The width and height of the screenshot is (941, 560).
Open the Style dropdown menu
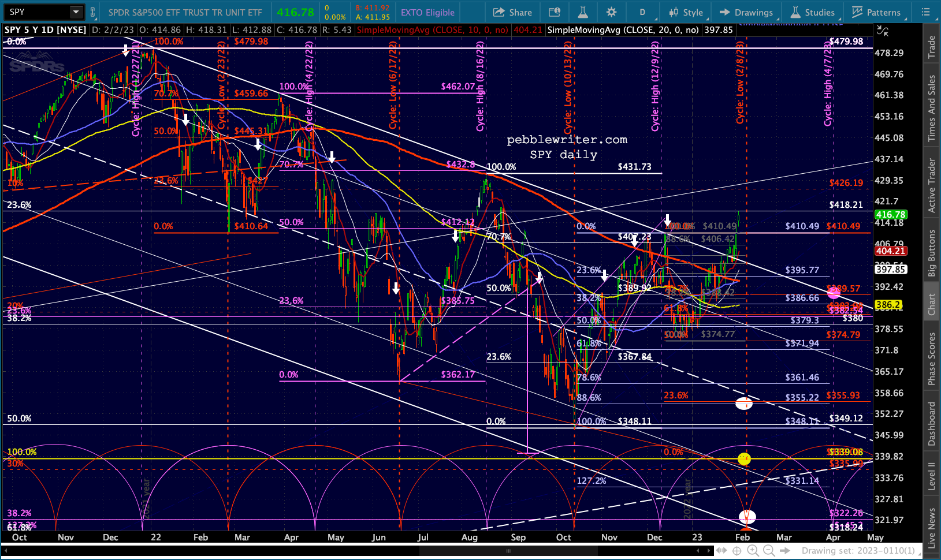tap(686, 12)
